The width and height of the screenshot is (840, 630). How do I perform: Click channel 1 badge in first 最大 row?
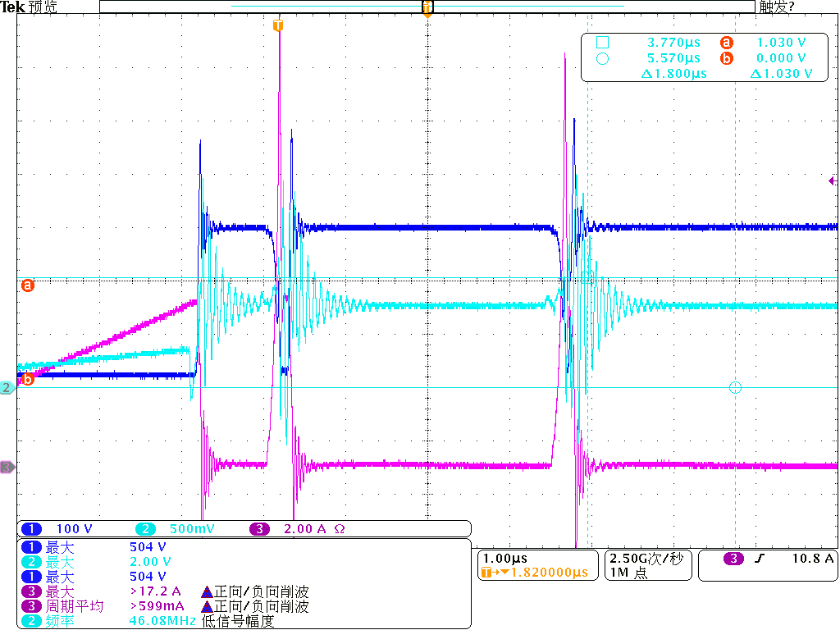click(31, 547)
